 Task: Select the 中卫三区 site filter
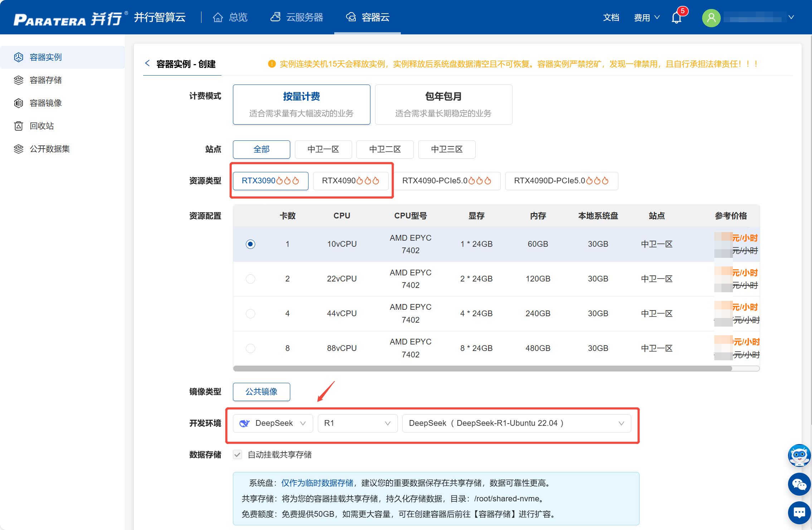click(x=447, y=149)
